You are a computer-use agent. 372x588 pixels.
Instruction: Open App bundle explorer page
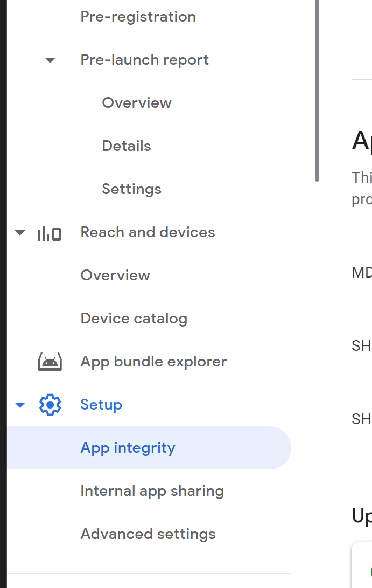[x=153, y=362]
